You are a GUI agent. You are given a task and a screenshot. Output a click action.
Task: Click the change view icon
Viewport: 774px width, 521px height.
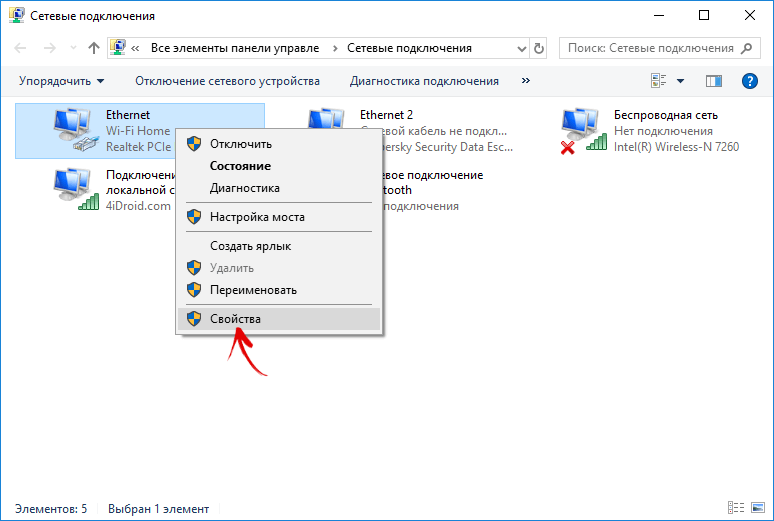pos(659,80)
